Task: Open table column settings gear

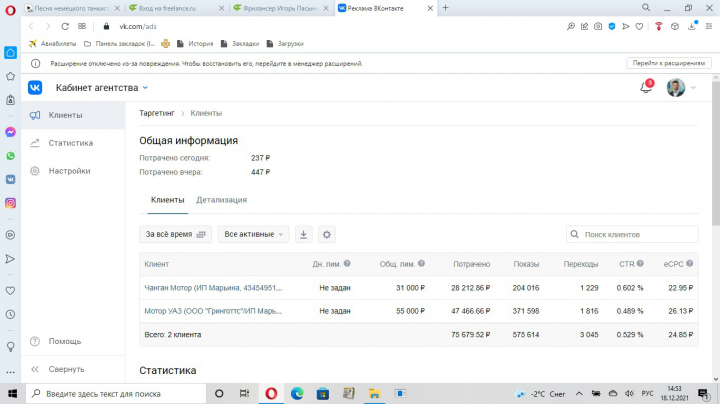Action: pos(326,234)
